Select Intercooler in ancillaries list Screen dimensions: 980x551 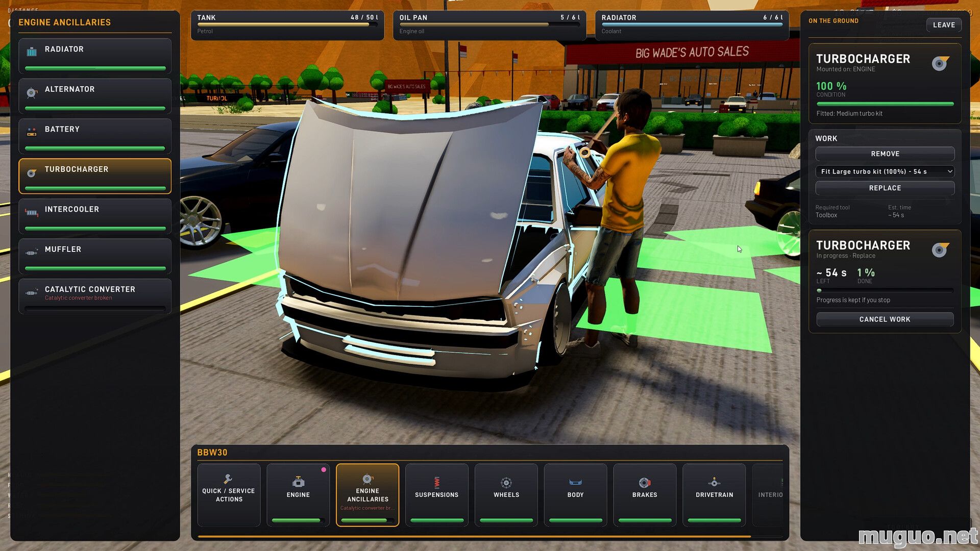pyautogui.click(x=95, y=216)
